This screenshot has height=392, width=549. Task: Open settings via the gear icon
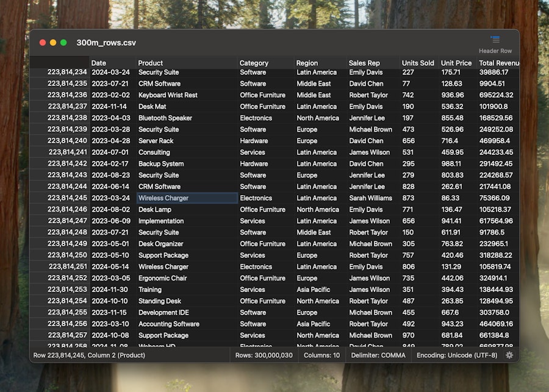(510, 355)
